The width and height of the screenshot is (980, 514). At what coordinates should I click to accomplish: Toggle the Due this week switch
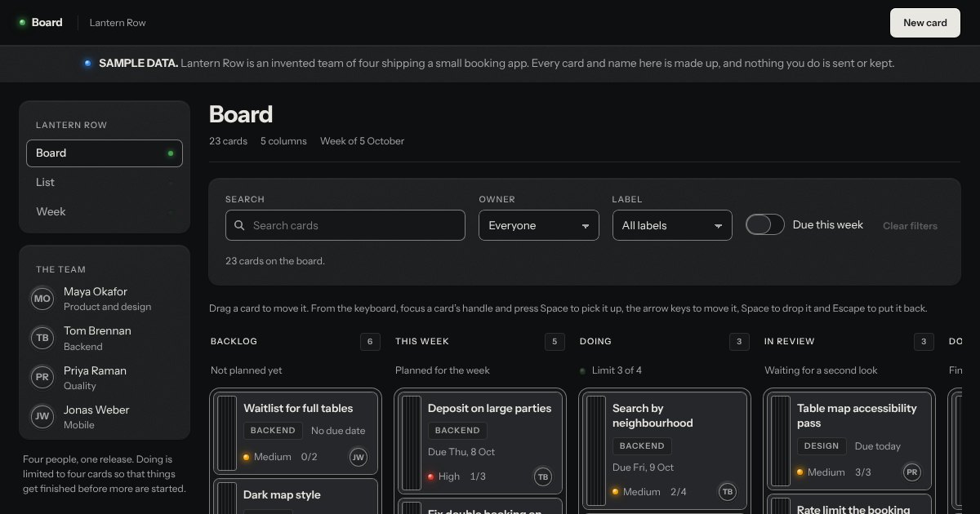tap(765, 224)
